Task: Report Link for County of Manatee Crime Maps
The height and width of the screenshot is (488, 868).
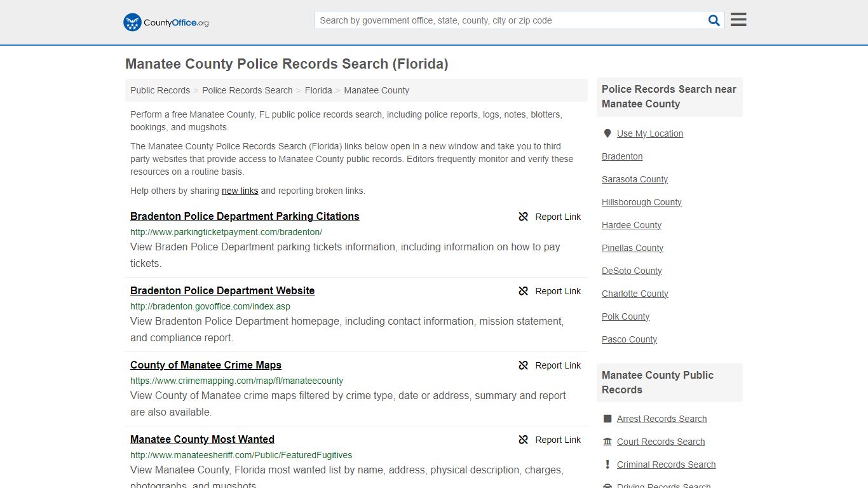Action: click(558, 365)
